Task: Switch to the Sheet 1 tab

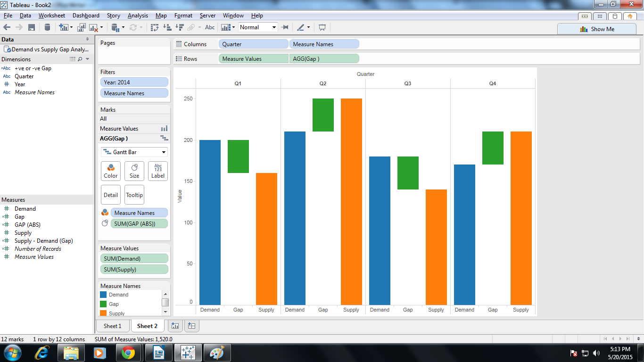Action: (x=113, y=326)
